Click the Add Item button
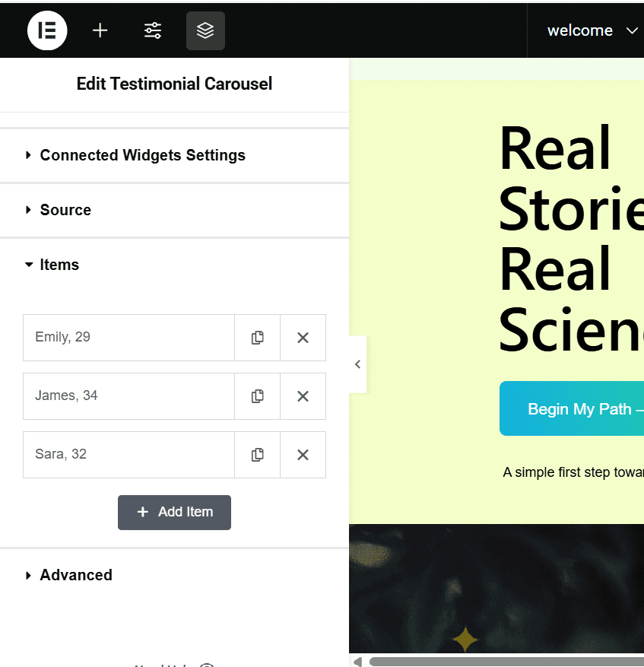The width and height of the screenshot is (644, 667). tap(174, 512)
